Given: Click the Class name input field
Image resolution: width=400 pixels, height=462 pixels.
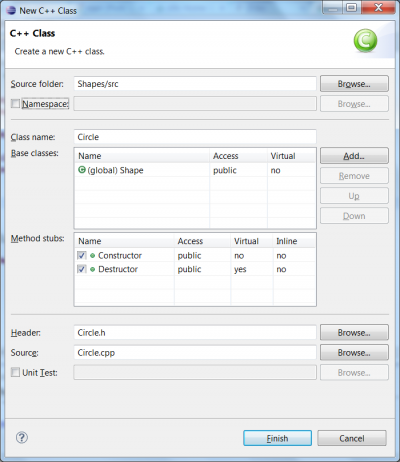Looking at the screenshot, I should 195,137.
